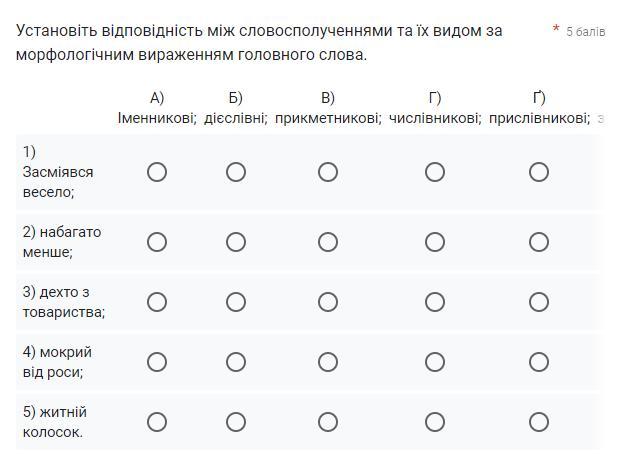Screen dimensions: 625x460
Task: Check Ґ) прислівникові for житній колосок
Action: click(539, 422)
